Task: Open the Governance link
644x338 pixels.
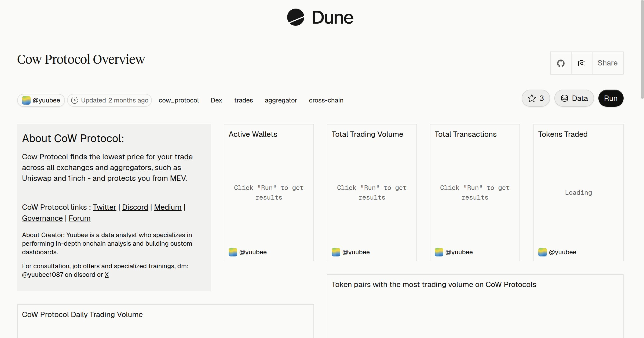Action: coord(42,218)
